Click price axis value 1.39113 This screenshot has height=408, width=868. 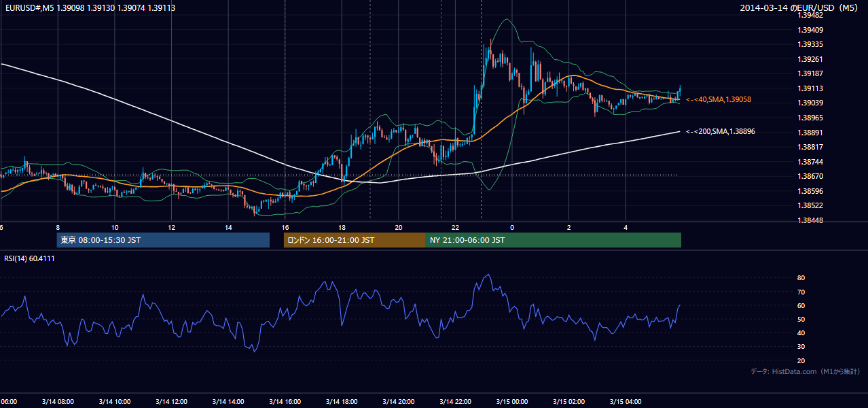coord(810,88)
